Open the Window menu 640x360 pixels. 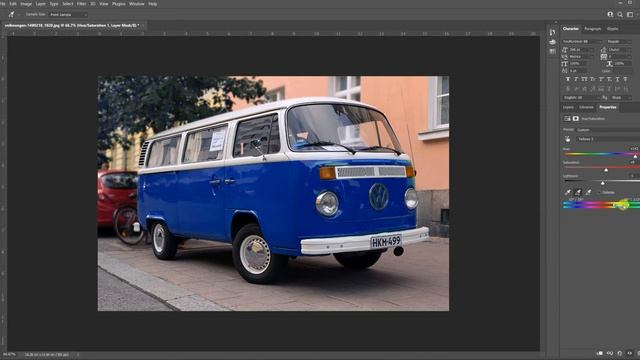[x=136, y=4]
